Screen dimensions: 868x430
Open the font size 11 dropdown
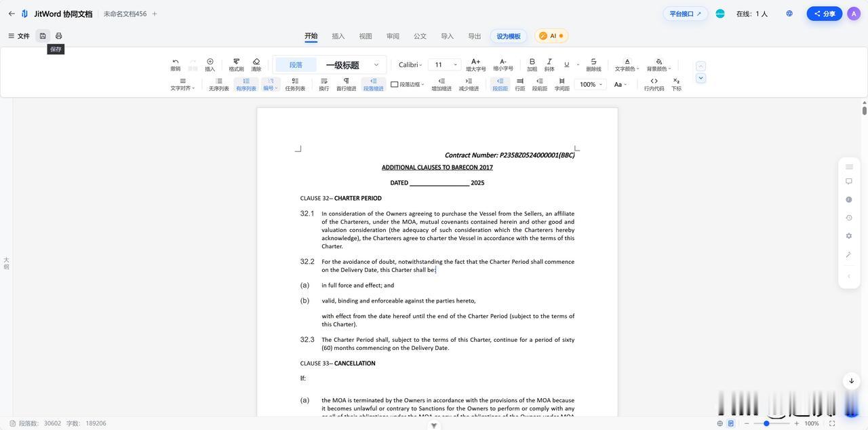[444, 65]
